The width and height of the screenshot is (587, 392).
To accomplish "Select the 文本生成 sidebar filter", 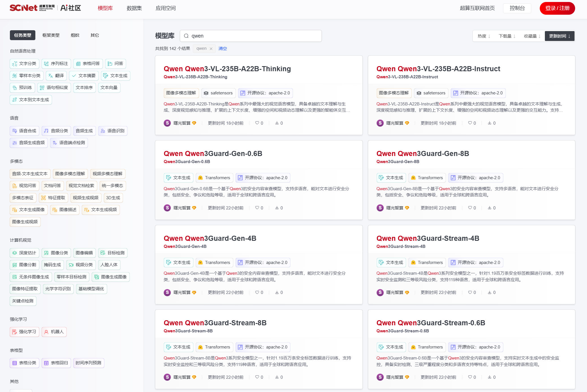I will [x=116, y=76].
